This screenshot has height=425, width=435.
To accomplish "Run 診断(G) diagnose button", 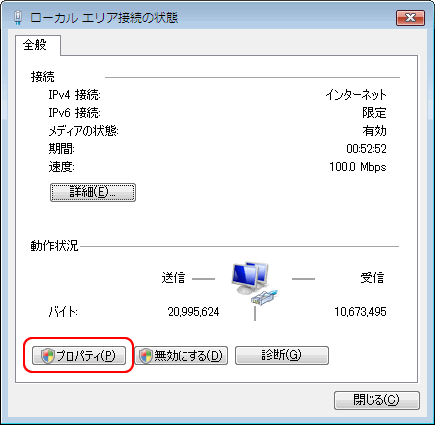I will 282,356.
